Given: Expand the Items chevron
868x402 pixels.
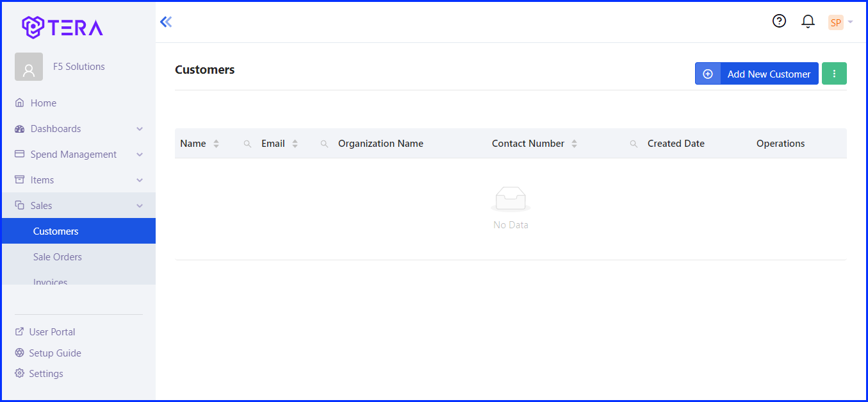Looking at the screenshot, I should 140,180.
